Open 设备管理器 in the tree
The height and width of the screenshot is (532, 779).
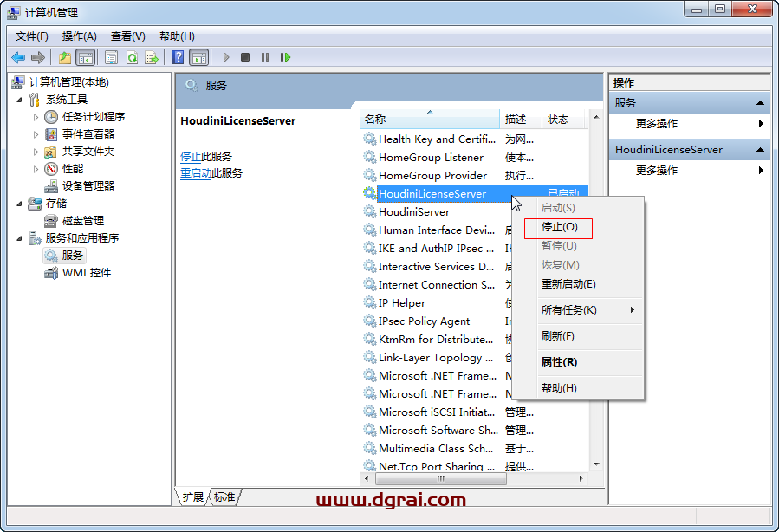coord(88,185)
